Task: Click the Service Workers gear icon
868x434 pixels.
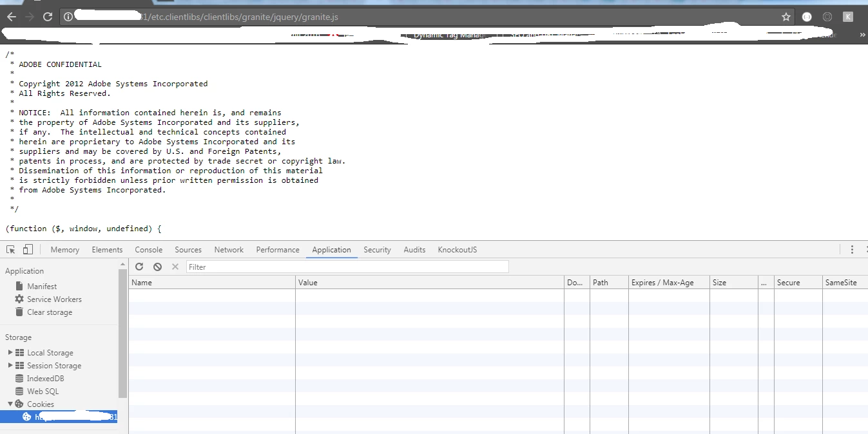Action: [x=19, y=299]
